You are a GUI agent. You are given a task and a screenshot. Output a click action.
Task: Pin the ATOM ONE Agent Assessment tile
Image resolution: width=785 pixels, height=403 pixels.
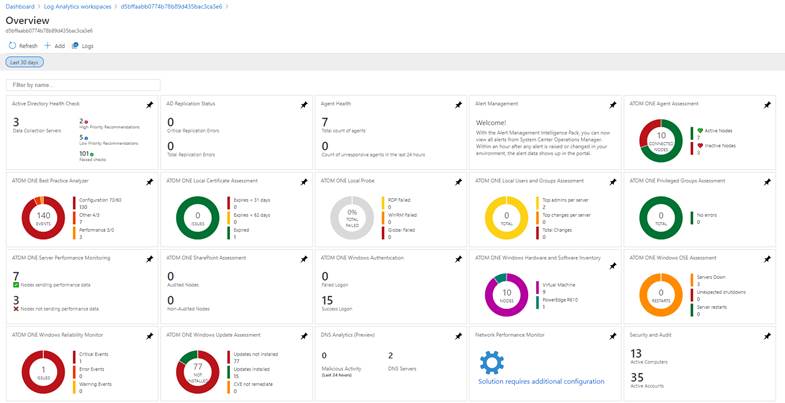(767, 105)
